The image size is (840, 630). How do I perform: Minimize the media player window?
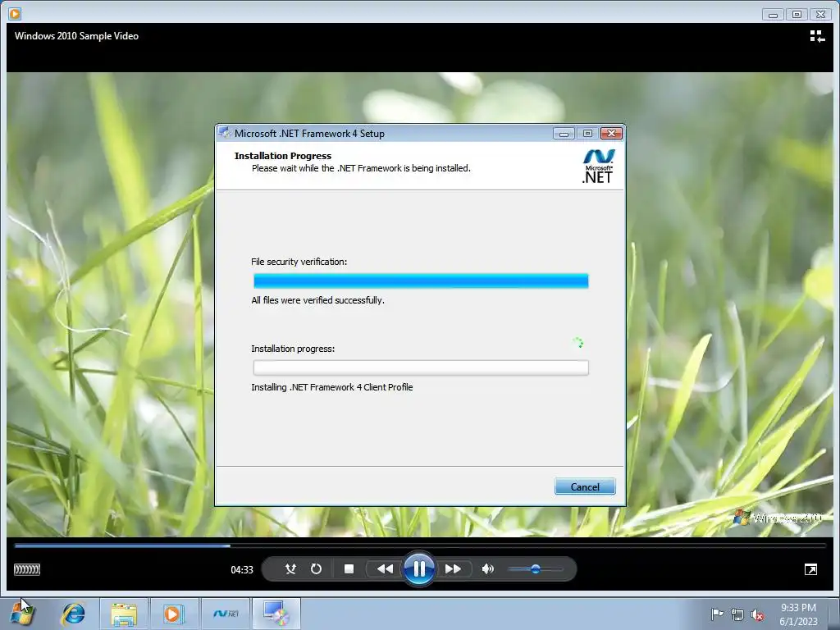(773, 15)
